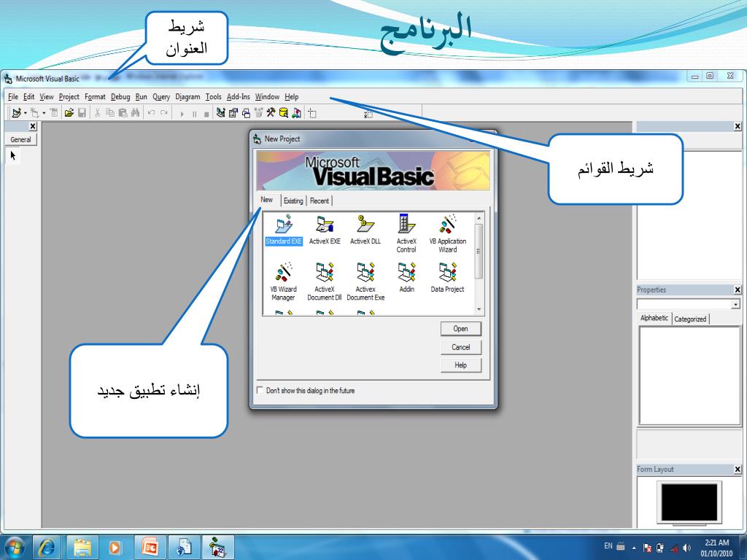Select the Standard EXE project icon
The image size is (747, 560).
tap(284, 230)
